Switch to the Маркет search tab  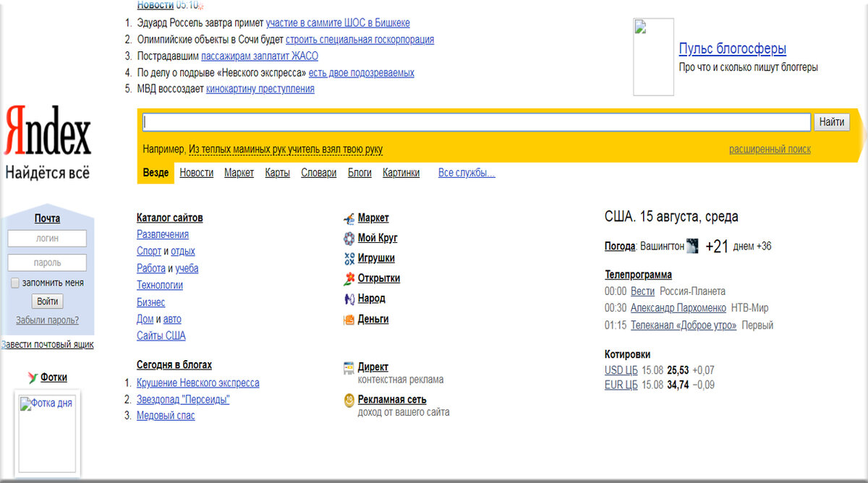[239, 173]
